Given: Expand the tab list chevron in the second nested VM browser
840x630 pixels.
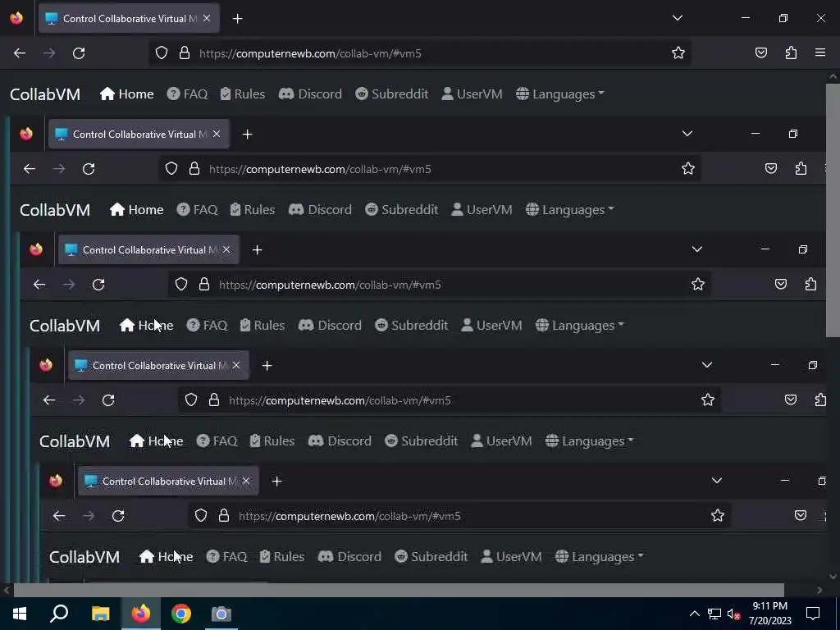Looking at the screenshot, I should point(697,249).
